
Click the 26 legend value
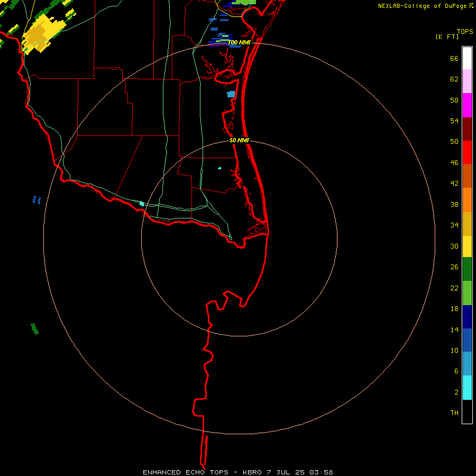coord(454,267)
